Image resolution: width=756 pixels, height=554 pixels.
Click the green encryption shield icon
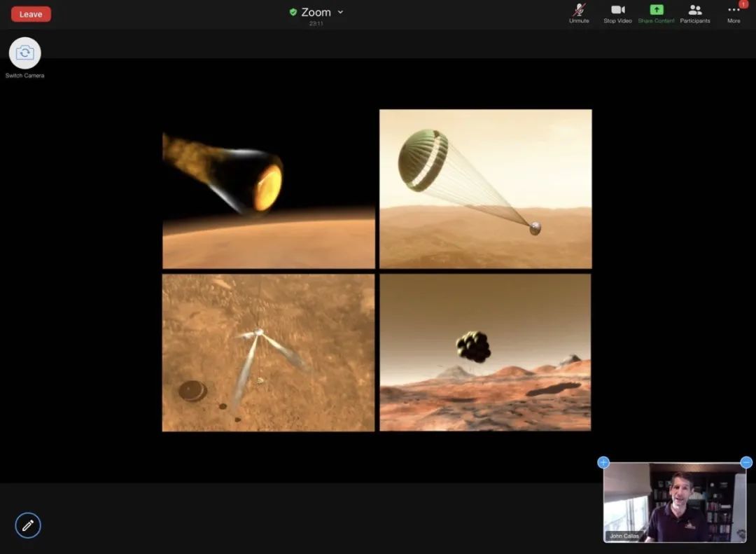(x=293, y=12)
